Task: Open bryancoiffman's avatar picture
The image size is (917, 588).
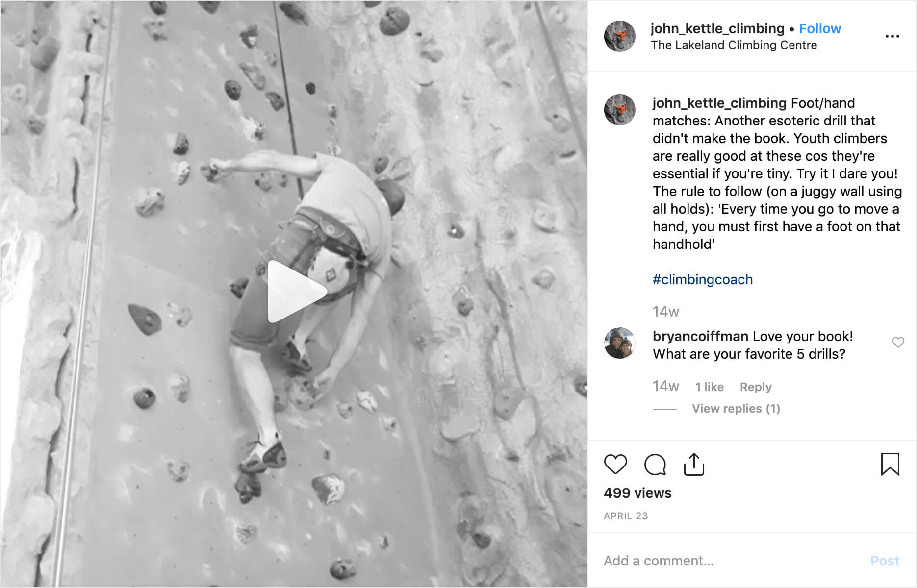Action: point(619,343)
